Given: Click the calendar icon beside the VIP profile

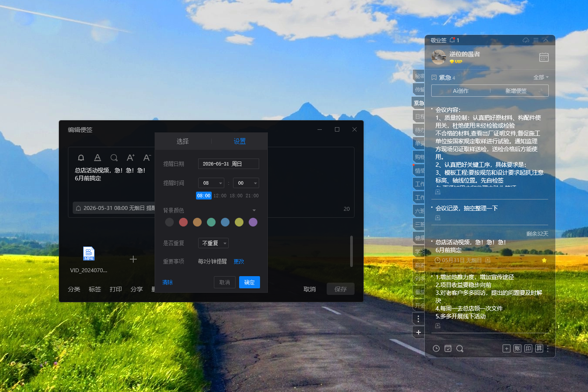Looking at the screenshot, I should click(544, 57).
